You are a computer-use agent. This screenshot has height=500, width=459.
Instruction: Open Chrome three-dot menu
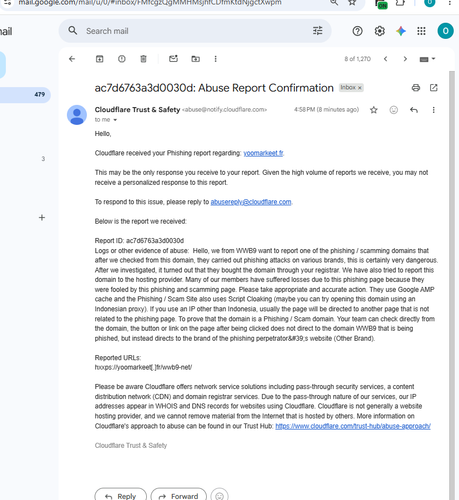coord(449,3)
